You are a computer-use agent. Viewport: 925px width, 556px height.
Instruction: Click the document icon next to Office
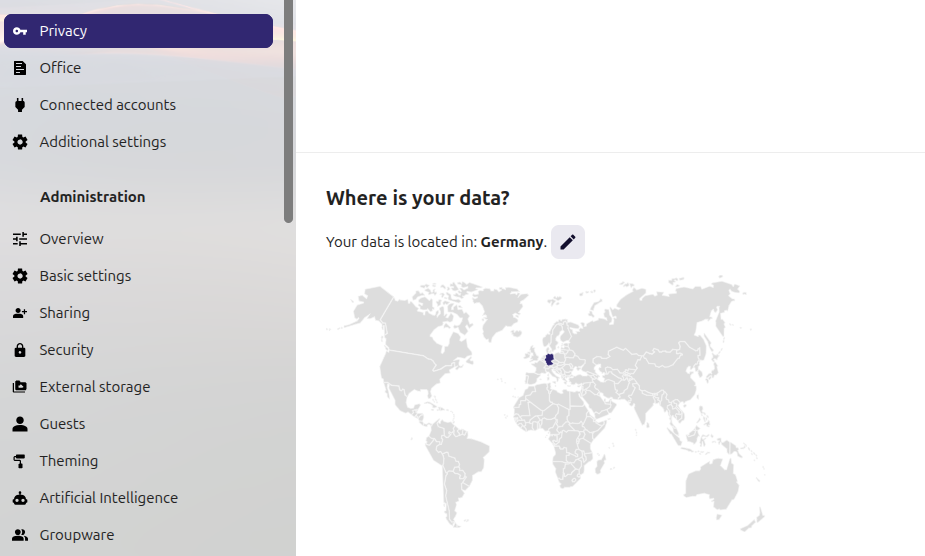click(x=20, y=68)
